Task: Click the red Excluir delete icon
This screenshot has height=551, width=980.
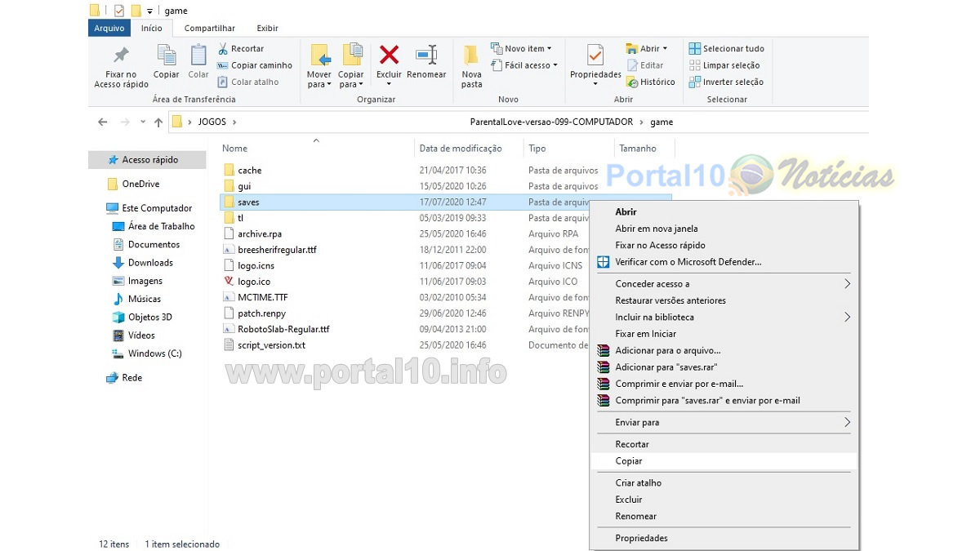Action: [389, 56]
